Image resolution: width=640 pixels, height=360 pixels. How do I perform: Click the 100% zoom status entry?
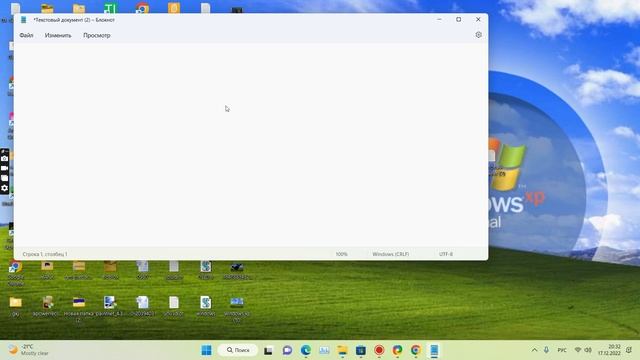pos(341,254)
